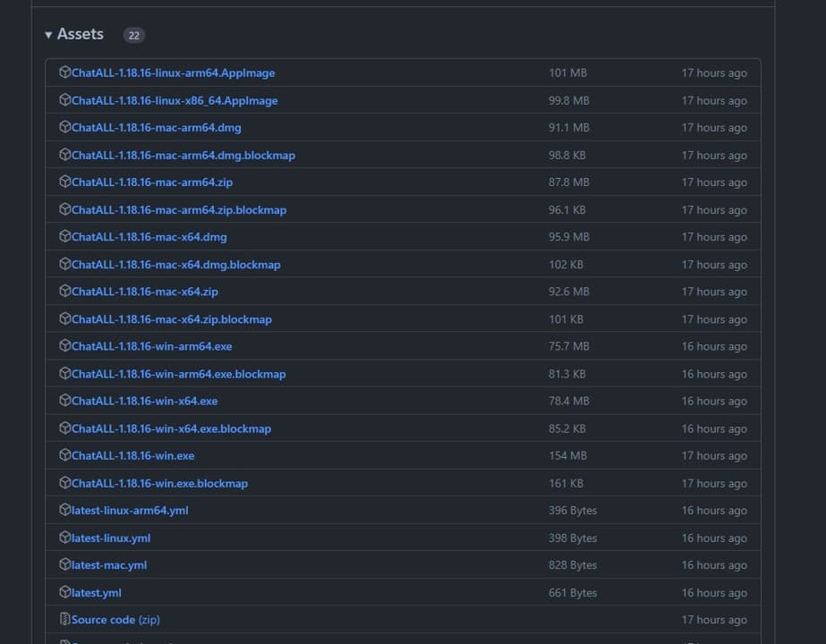Click package icon beside mac-x64.zip
826x644 pixels.
tap(64, 292)
